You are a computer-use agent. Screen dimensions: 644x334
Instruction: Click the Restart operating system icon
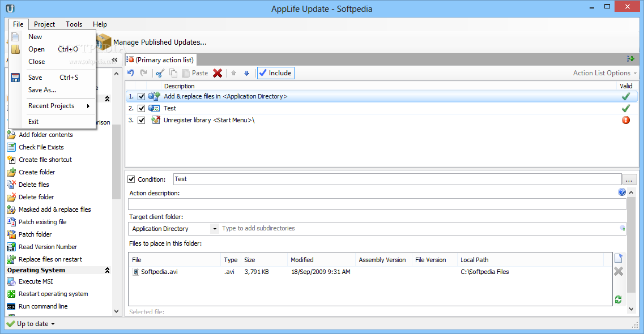click(x=11, y=294)
